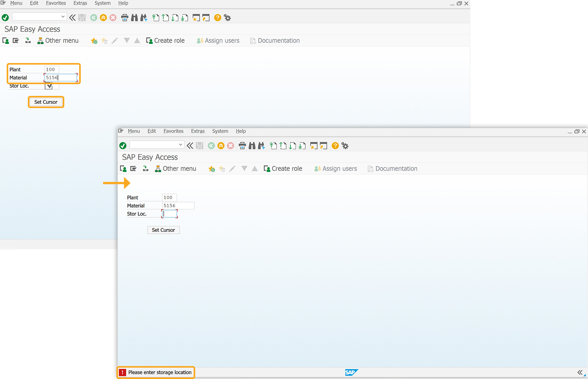Click the green Enter checkmark in front window
Screen dimensions: 588x379
pos(123,146)
